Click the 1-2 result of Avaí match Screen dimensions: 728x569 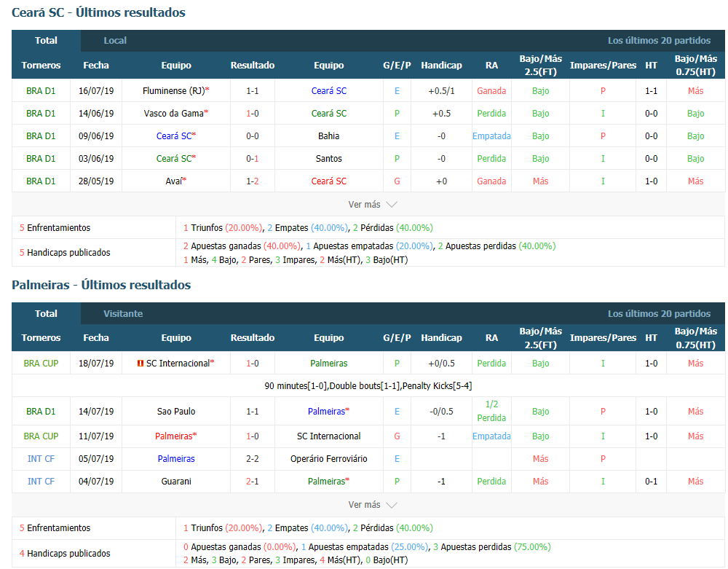(x=253, y=181)
